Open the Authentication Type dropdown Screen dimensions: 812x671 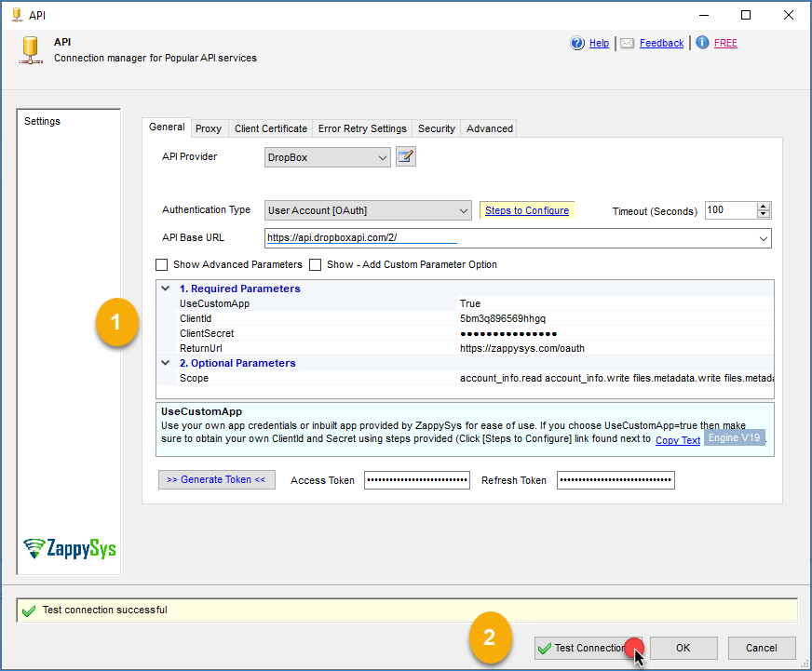coord(368,210)
